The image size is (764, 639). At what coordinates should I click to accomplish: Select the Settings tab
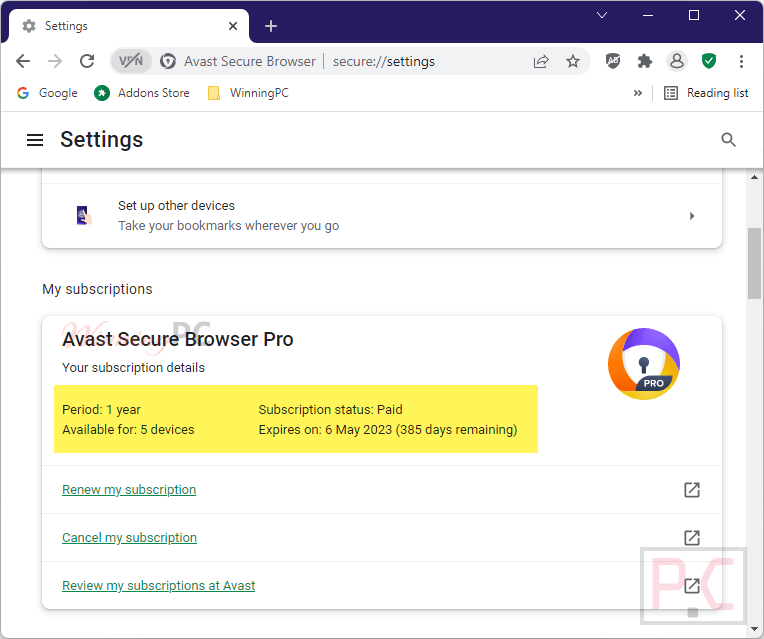click(x=129, y=26)
